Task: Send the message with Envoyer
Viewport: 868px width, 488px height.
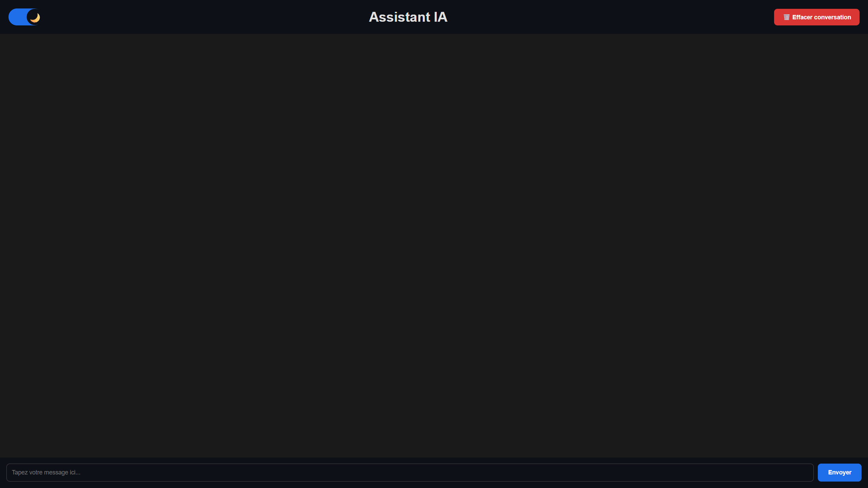Action: (x=840, y=472)
